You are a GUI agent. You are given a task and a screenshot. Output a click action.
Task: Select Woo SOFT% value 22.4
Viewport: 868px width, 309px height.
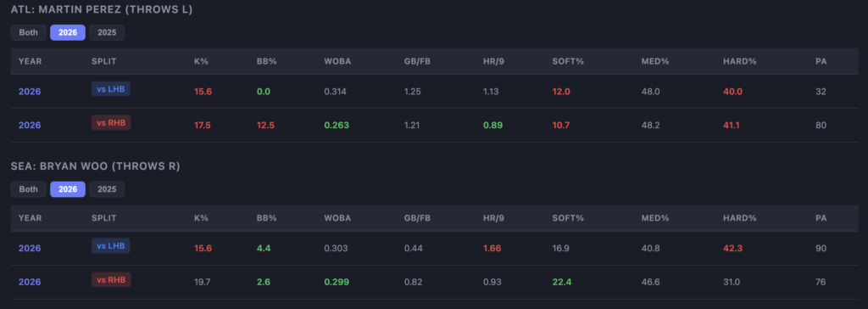562,283
